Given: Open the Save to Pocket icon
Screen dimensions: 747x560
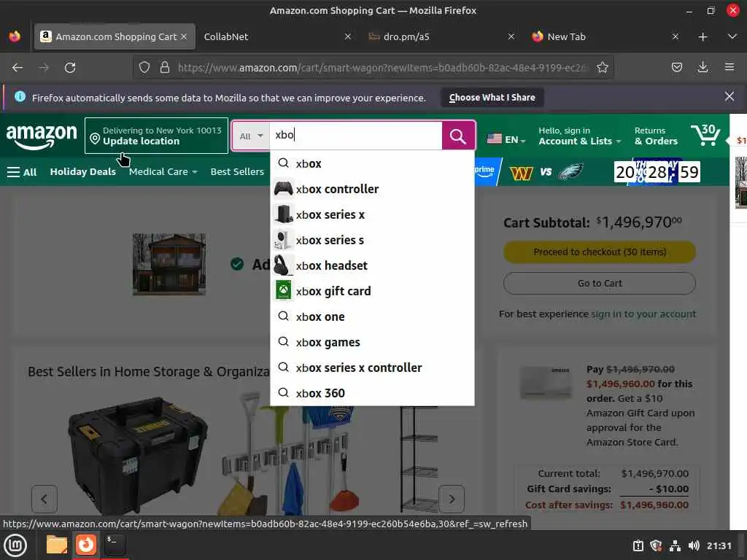Looking at the screenshot, I should pyautogui.click(x=676, y=68).
